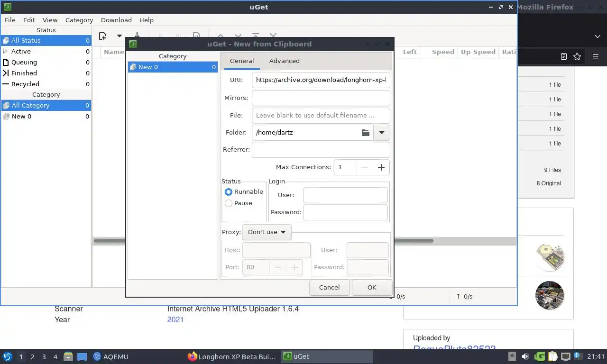The image size is (607, 364).
Task: Click the Cancel button in dialog
Action: (329, 287)
